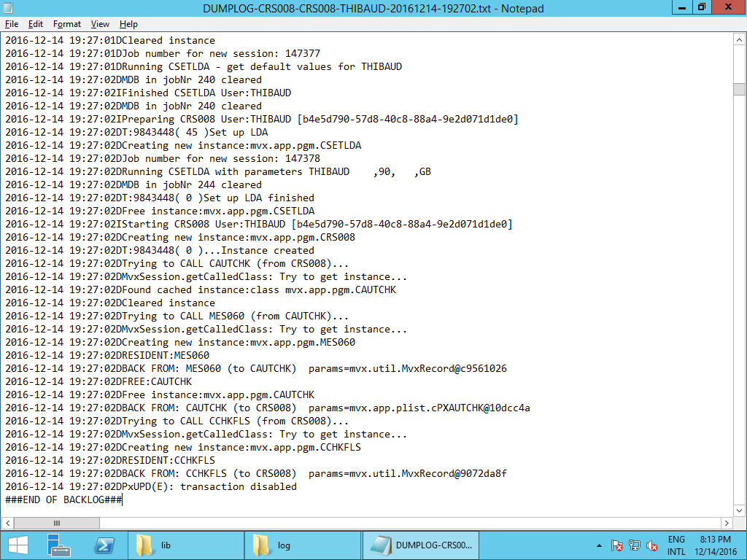Open the network status tray icon
Screen dimensions: 747x560
(x=635, y=545)
